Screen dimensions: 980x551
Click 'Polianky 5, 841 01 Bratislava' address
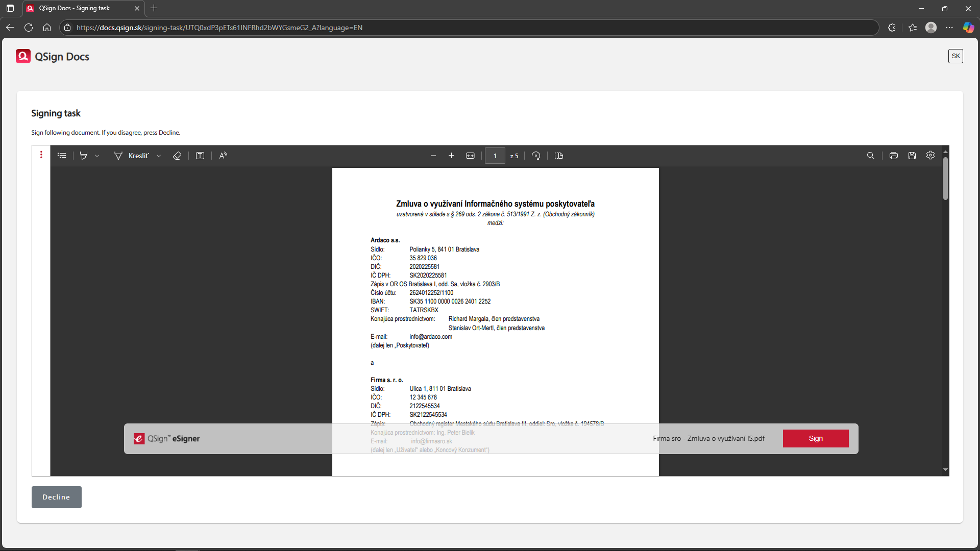(444, 249)
